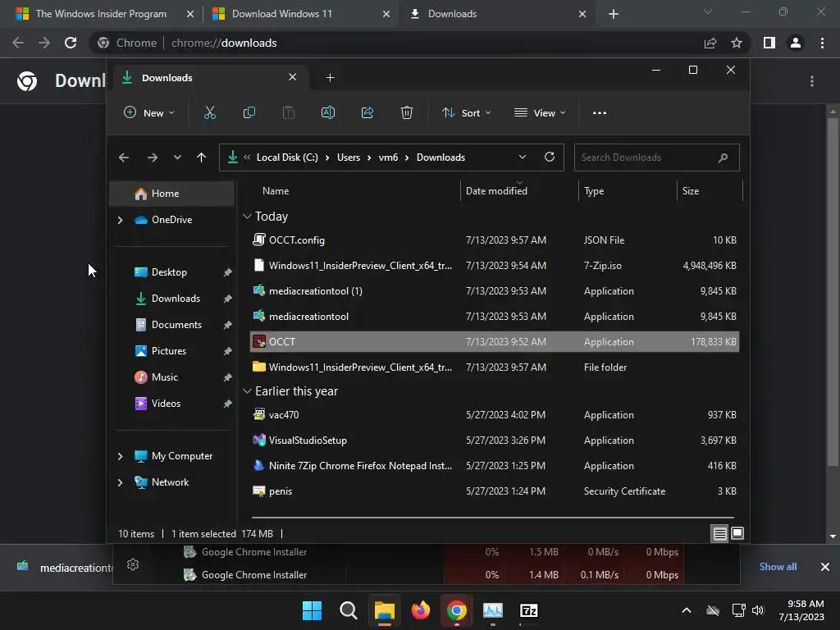Screen dimensions: 840x630
Task: Open the See more ellipsis menu
Action: pyautogui.click(x=600, y=113)
